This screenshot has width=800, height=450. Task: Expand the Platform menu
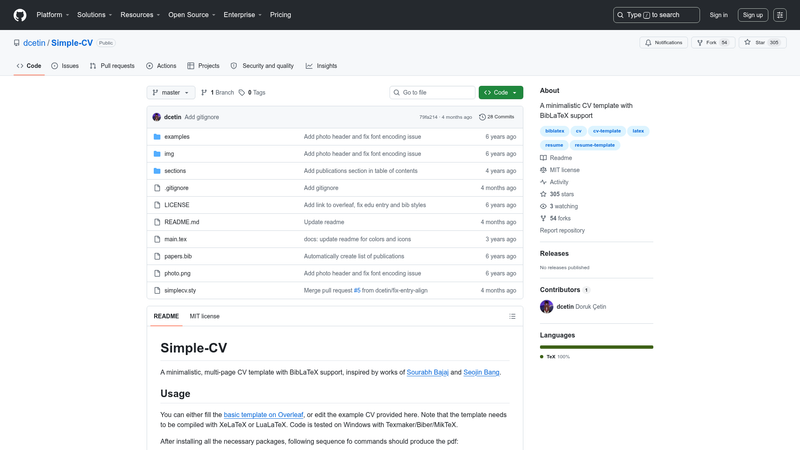point(53,15)
